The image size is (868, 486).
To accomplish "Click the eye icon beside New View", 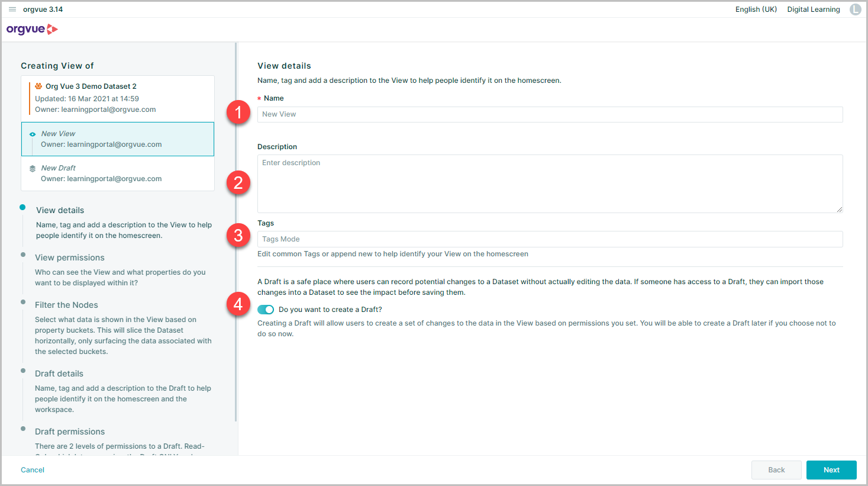I will pyautogui.click(x=33, y=134).
